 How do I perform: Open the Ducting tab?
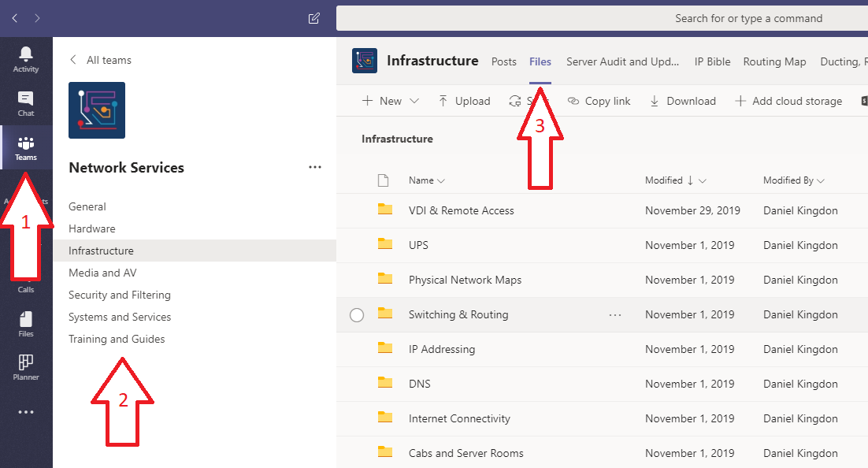844,61
